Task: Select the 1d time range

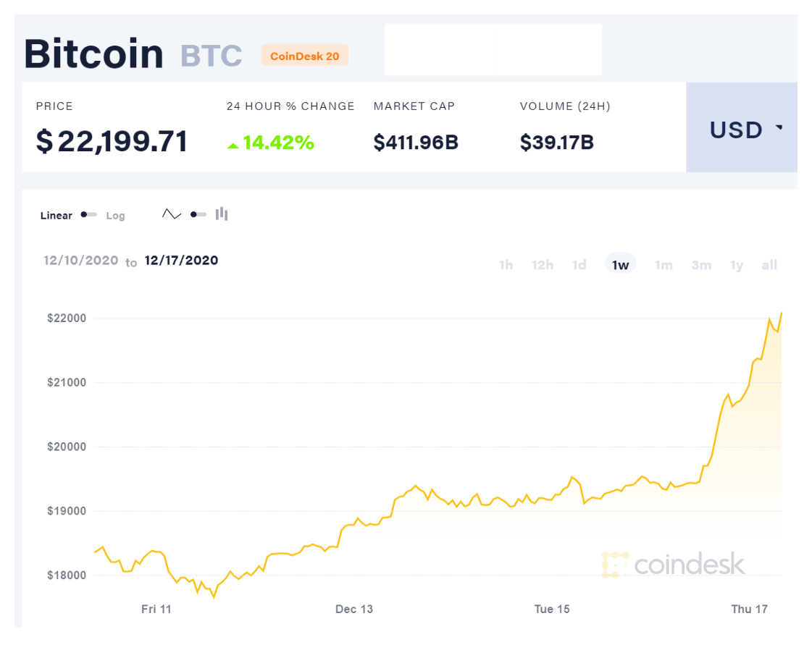Action: click(579, 265)
